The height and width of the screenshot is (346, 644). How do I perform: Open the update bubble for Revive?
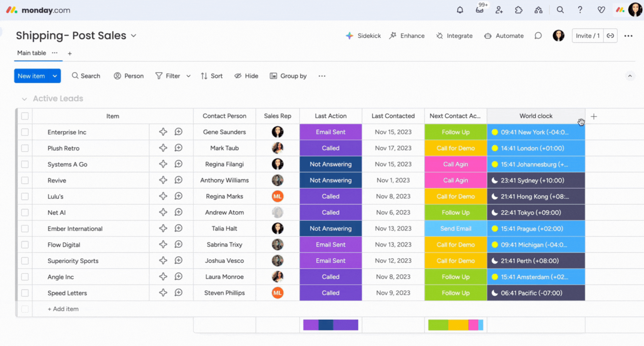178,180
